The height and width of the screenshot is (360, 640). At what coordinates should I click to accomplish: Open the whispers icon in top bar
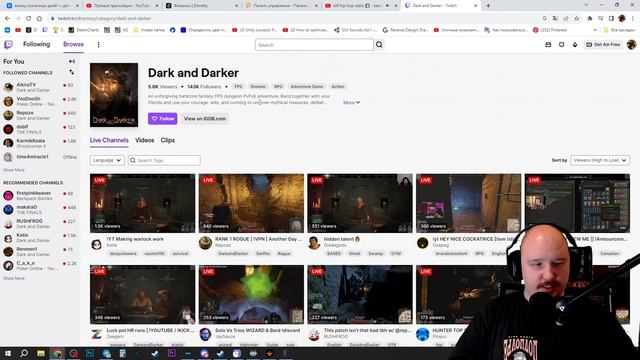(x=562, y=44)
